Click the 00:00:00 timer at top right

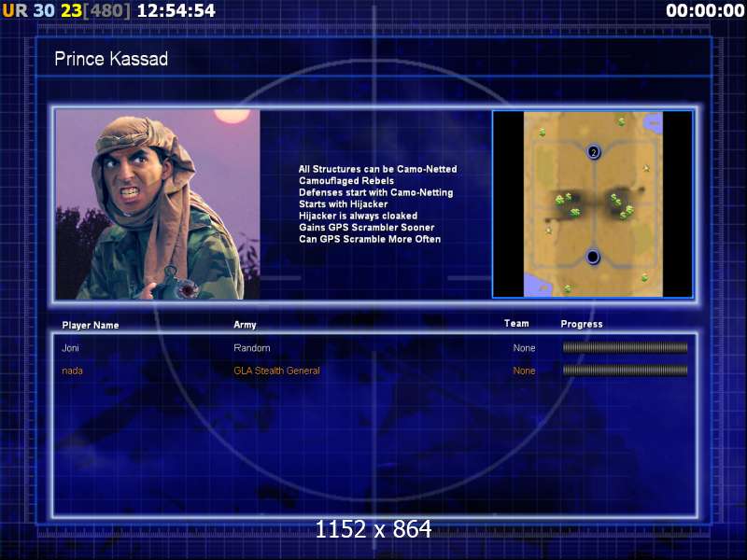tap(705, 10)
